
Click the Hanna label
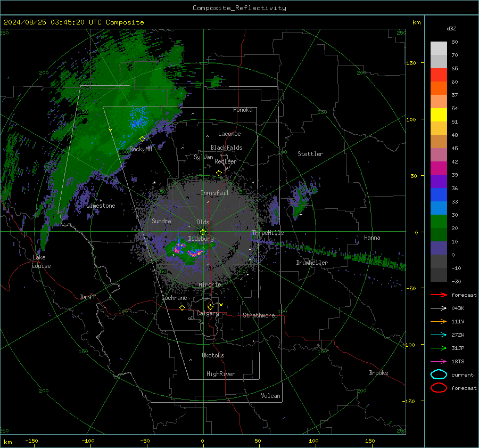point(372,238)
